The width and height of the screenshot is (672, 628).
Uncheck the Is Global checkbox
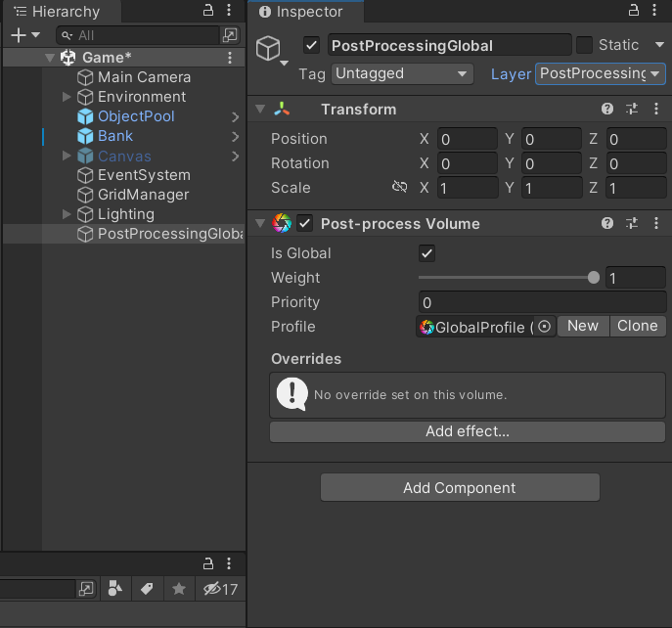426,253
